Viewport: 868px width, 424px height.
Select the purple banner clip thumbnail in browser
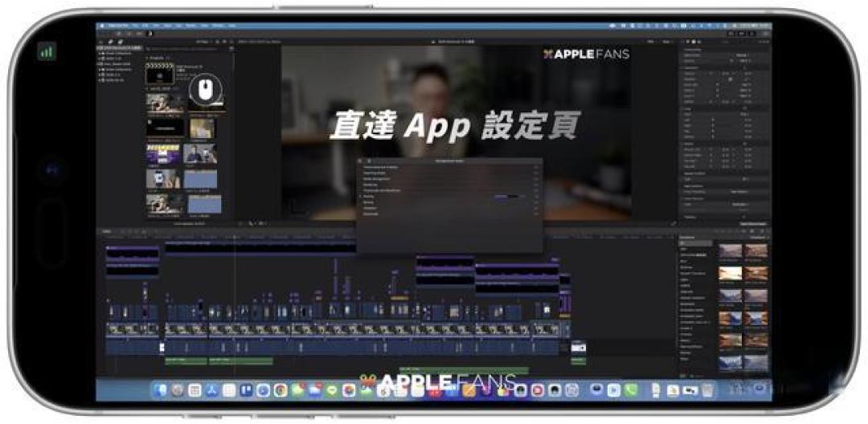point(163,154)
